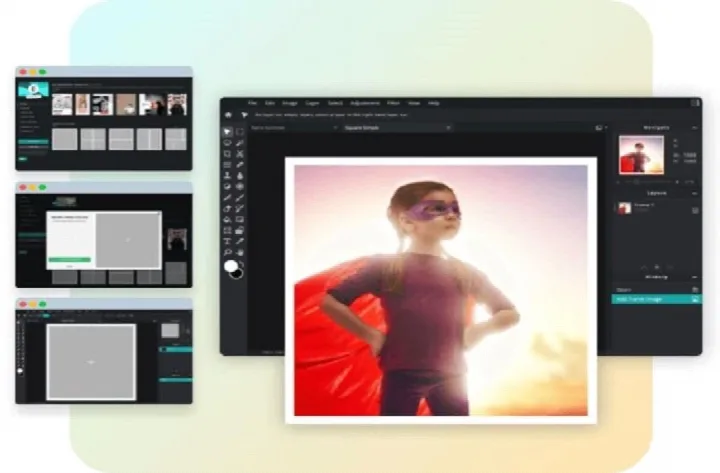Open the Adjustment menu
The width and height of the screenshot is (720, 473).
click(x=365, y=103)
